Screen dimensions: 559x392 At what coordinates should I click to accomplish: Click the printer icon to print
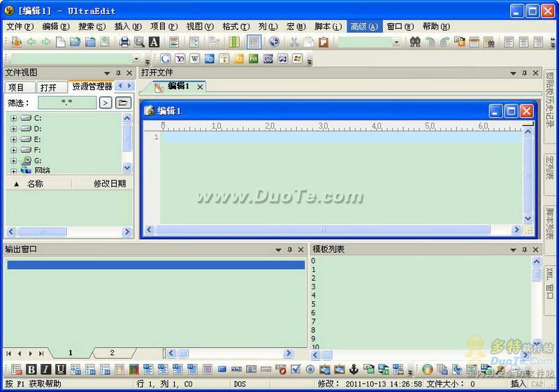click(124, 42)
